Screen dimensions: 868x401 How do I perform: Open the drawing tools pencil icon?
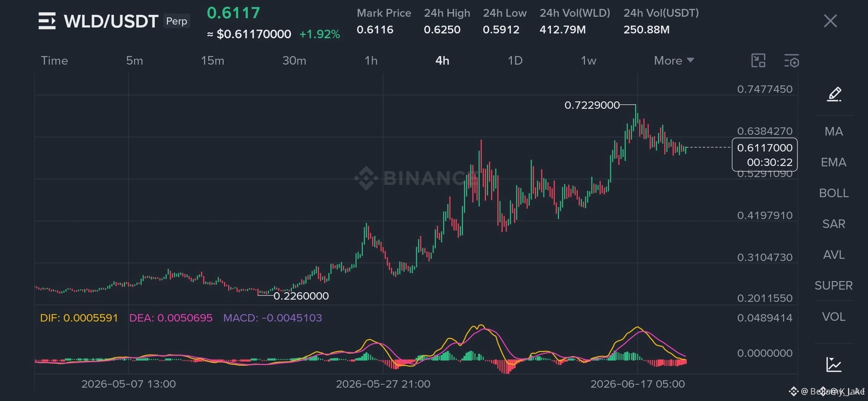[x=834, y=94]
